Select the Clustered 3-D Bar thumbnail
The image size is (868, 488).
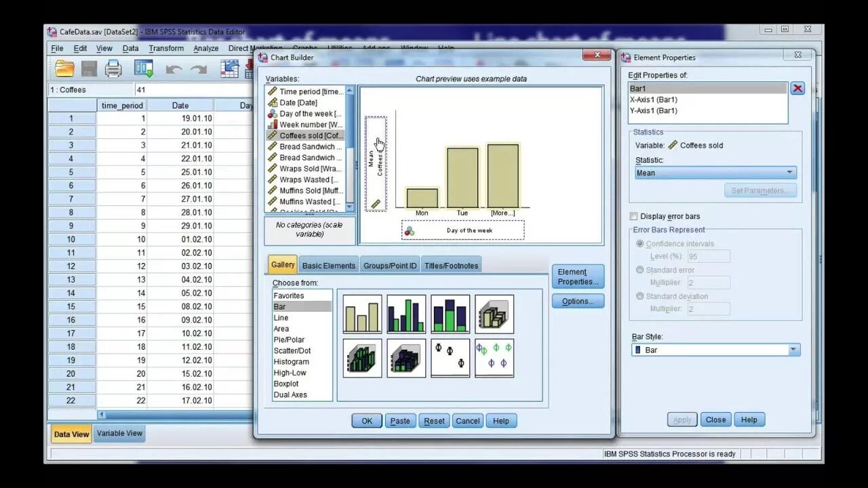coord(362,358)
